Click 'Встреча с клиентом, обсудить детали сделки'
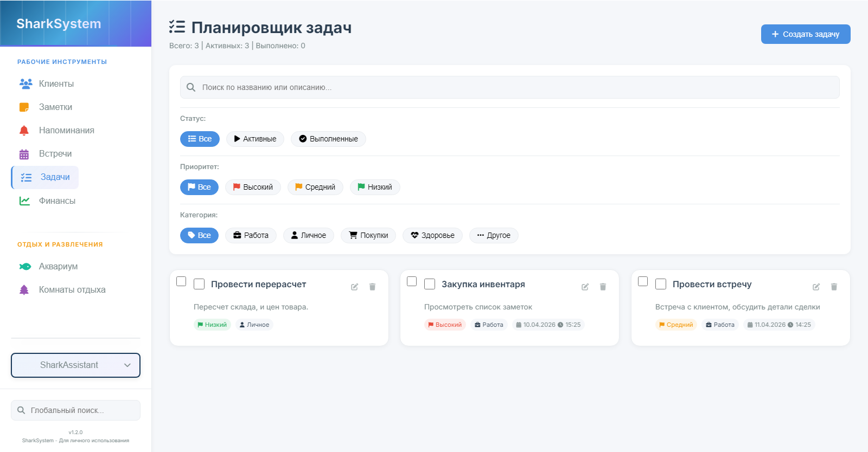 point(738,307)
